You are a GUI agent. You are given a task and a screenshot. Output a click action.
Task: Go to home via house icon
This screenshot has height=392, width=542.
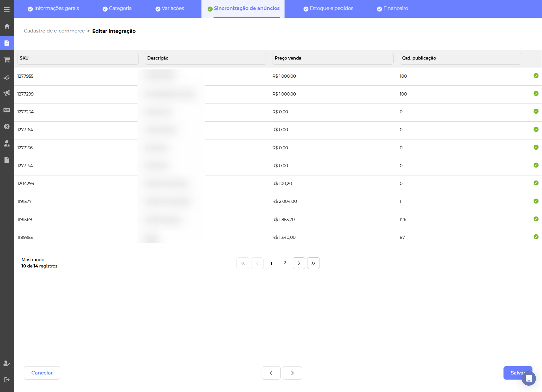[x=7, y=26]
